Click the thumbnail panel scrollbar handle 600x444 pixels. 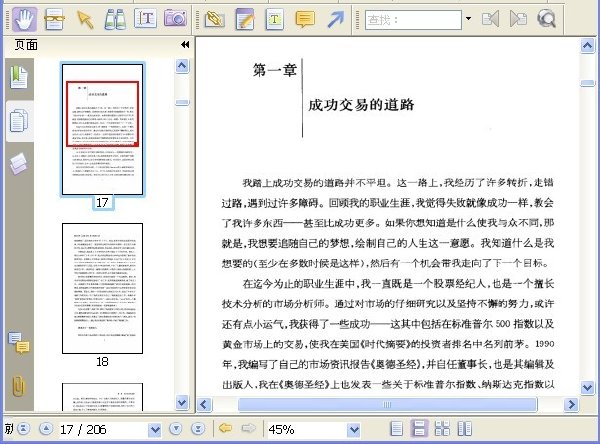pyautogui.click(x=182, y=102)
